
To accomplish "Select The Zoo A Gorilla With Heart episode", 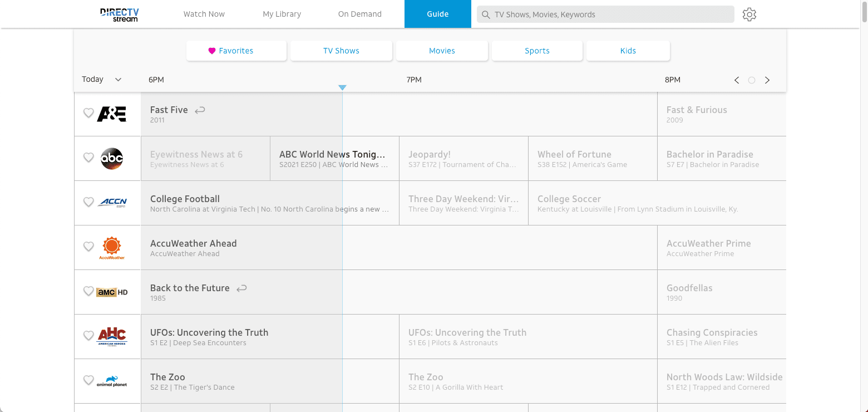I will (x=528, y=381).
